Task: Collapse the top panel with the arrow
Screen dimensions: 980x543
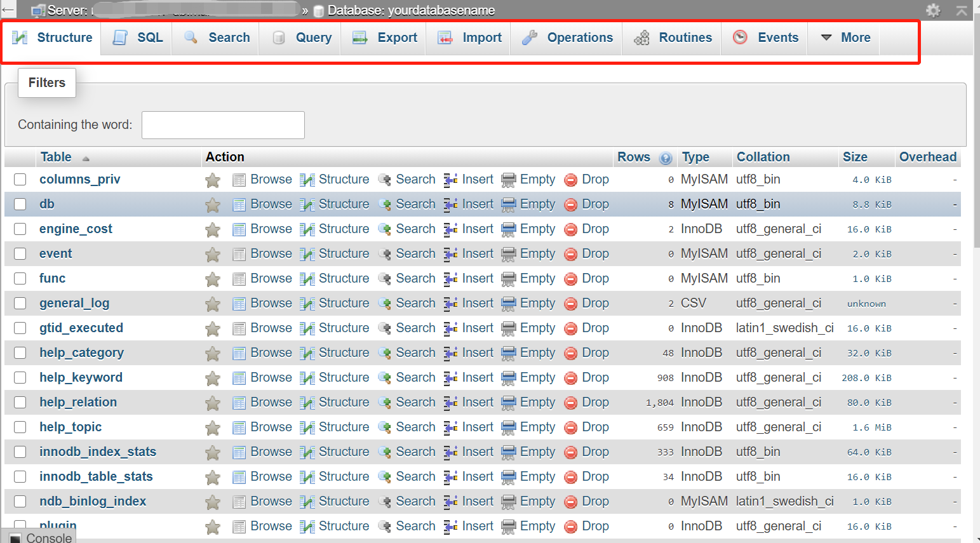Action: point(962,10)
